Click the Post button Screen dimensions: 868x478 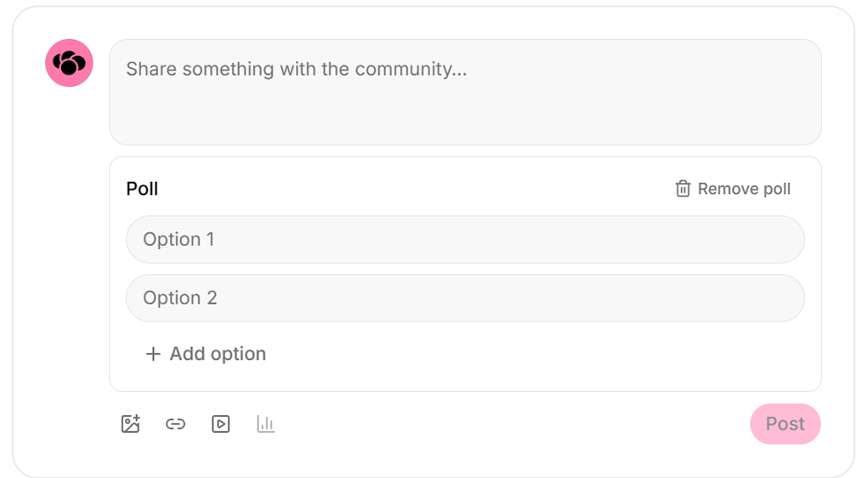click(785, 424)
